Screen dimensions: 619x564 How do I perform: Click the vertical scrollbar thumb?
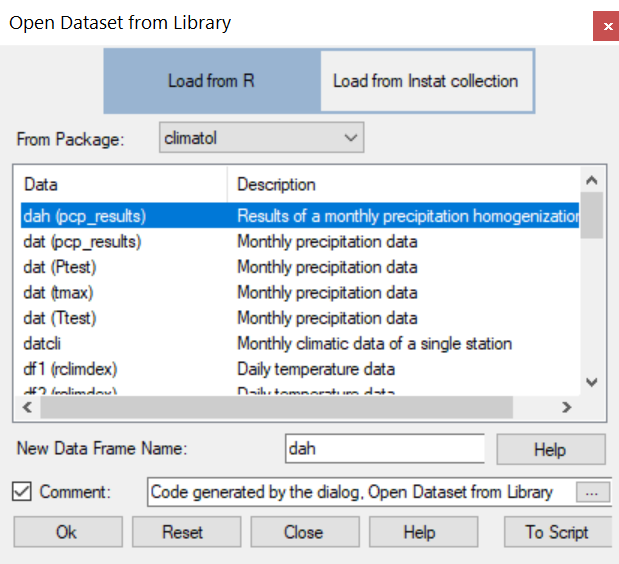click(591, 215)
